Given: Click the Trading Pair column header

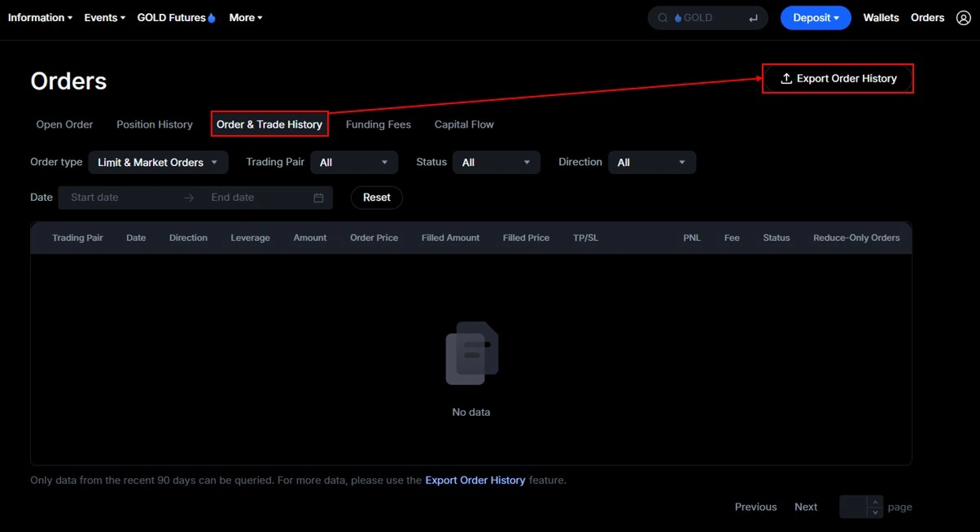Looking at the screenshot, I should coord(77,238).
